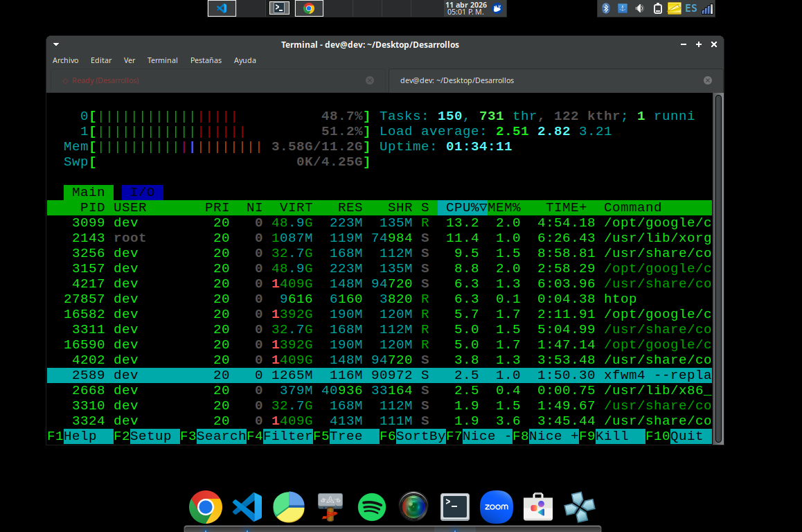Screen dimensions: 802x532
Task: Click the battery status tray icon
Action: [658, 8]
